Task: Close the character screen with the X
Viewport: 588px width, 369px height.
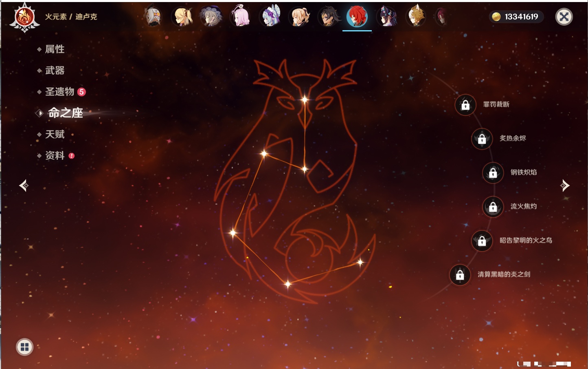Action: tap(564, 17)
